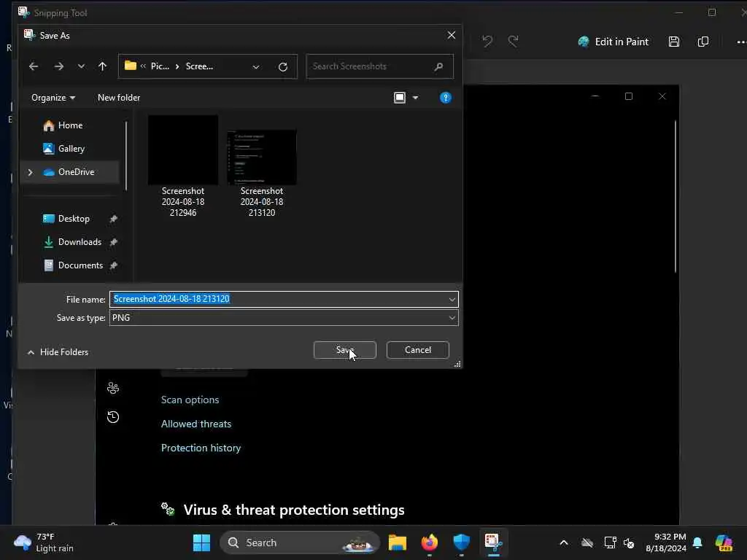The width and height of the screenshot is (747, 560).
Task: Open File Explorer from taskbar
Action: pos(398,542)
